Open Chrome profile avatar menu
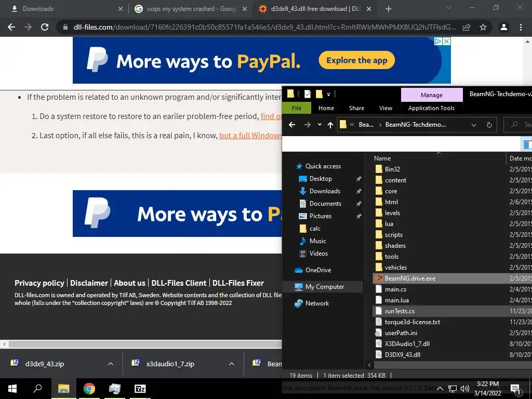The height and width of the screenshot is (399, 532). tap(504, 27)
